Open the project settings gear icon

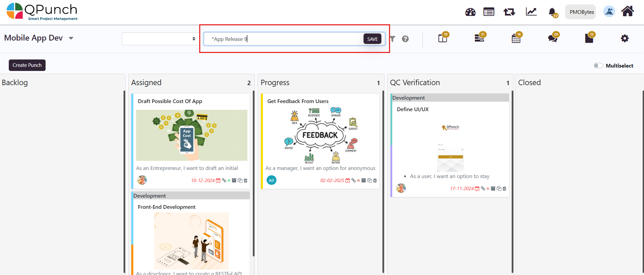click(x=625, y=39)
